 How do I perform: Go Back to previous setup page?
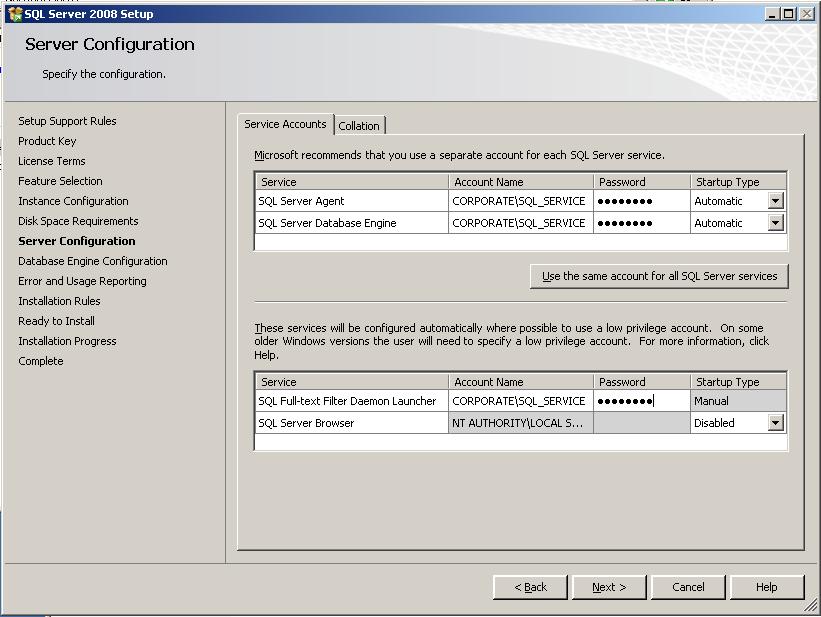530,587
